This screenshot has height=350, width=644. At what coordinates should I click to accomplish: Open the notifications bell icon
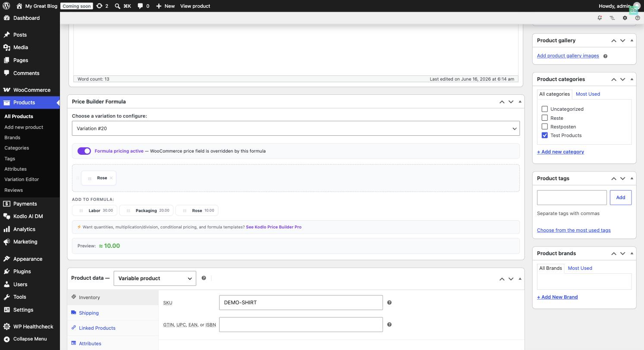(600, 18)
